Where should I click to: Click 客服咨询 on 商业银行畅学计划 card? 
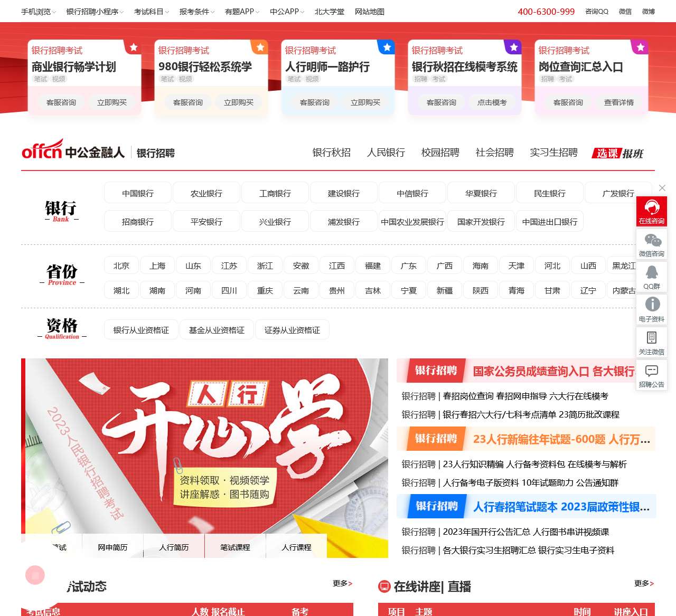[x=61, y=102]
